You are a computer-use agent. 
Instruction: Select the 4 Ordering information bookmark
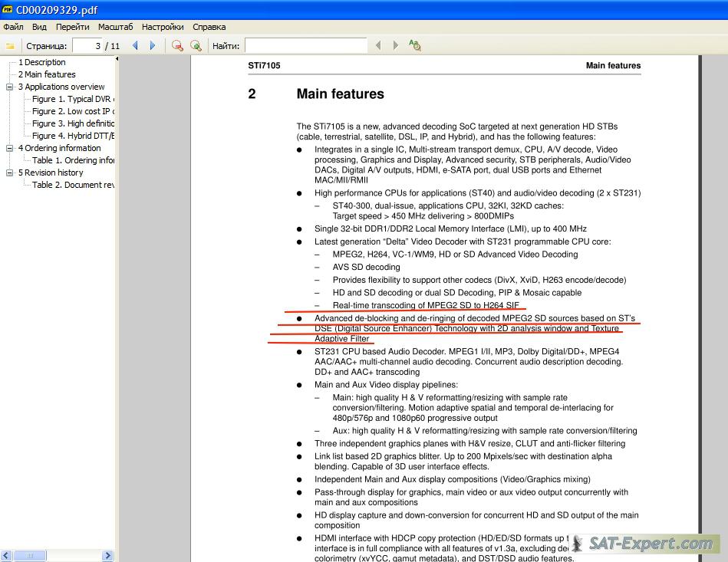[59, 148]
